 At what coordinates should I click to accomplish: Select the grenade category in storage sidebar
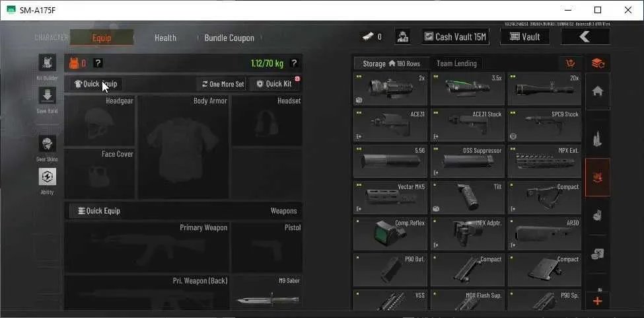click(598, 215)
